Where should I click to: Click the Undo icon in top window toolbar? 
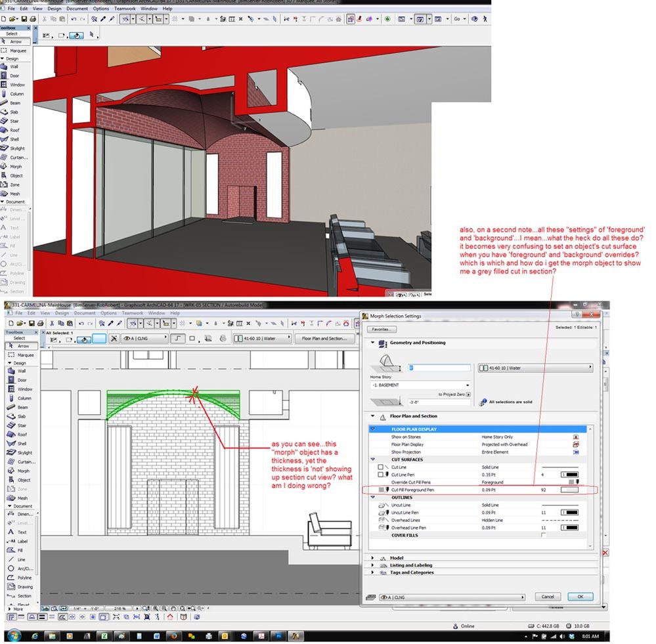tap(74, 19)
